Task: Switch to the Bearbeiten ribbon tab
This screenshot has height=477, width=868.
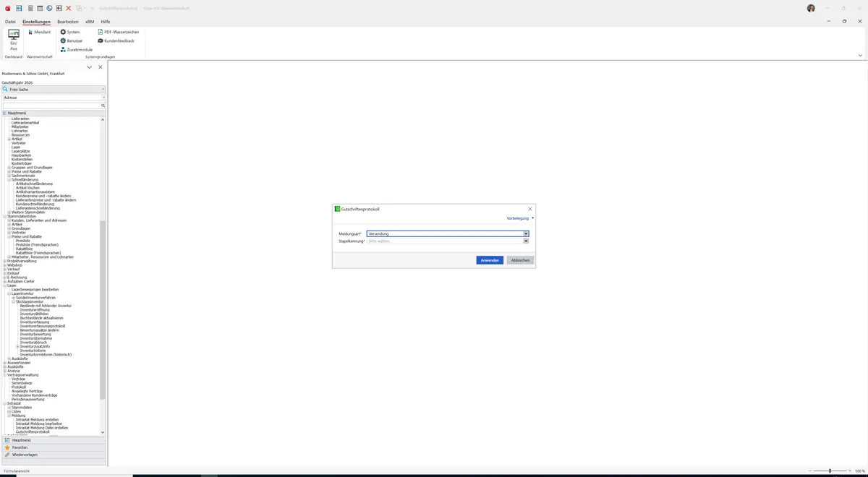Action: [x=68, y=22]
